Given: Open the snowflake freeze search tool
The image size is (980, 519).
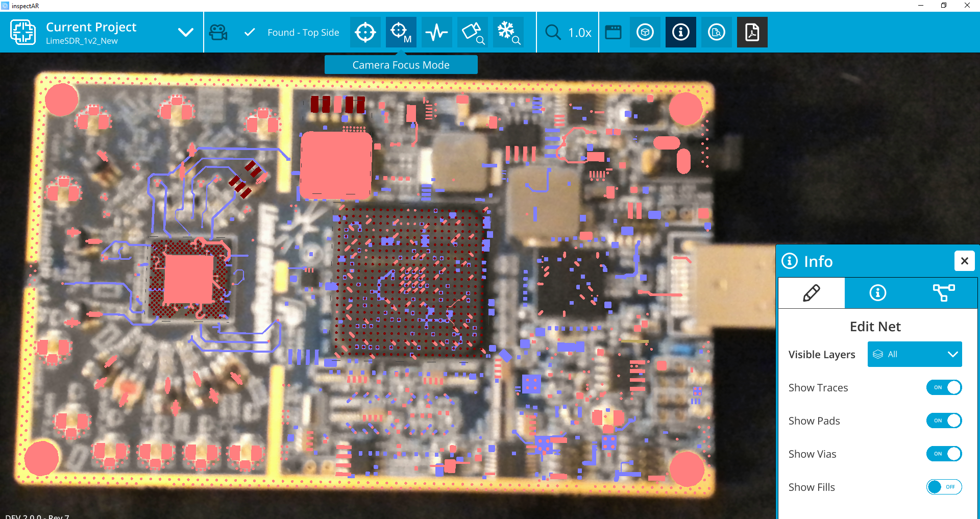Looking at the screenshot, I should [508, 32].
